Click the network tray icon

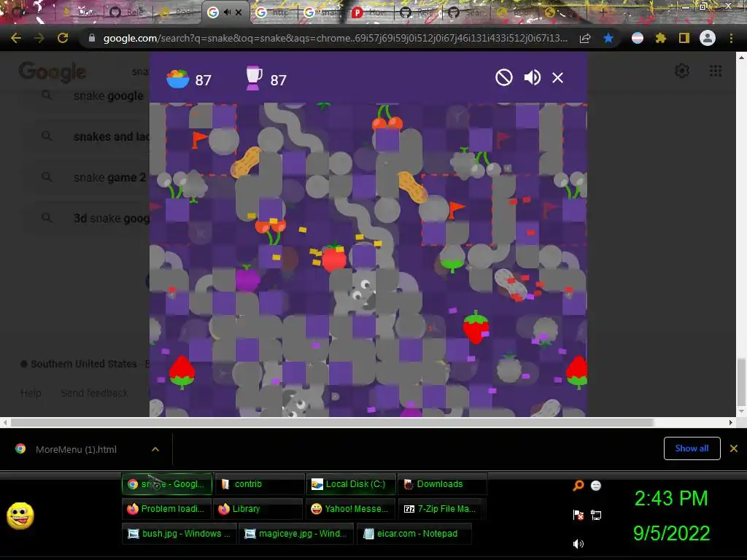[x=595, y=515]
